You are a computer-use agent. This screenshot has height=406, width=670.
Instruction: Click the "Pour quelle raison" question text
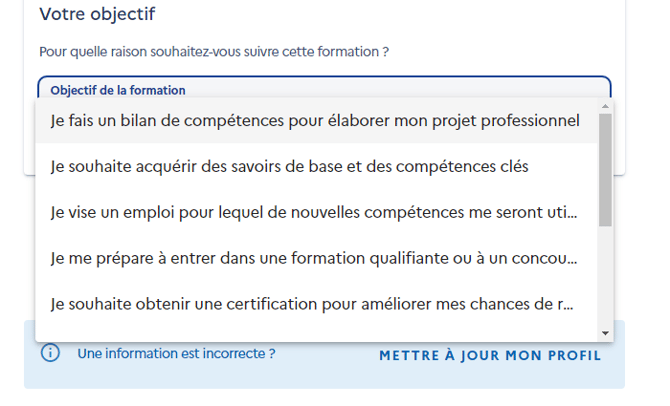point(214,51)
